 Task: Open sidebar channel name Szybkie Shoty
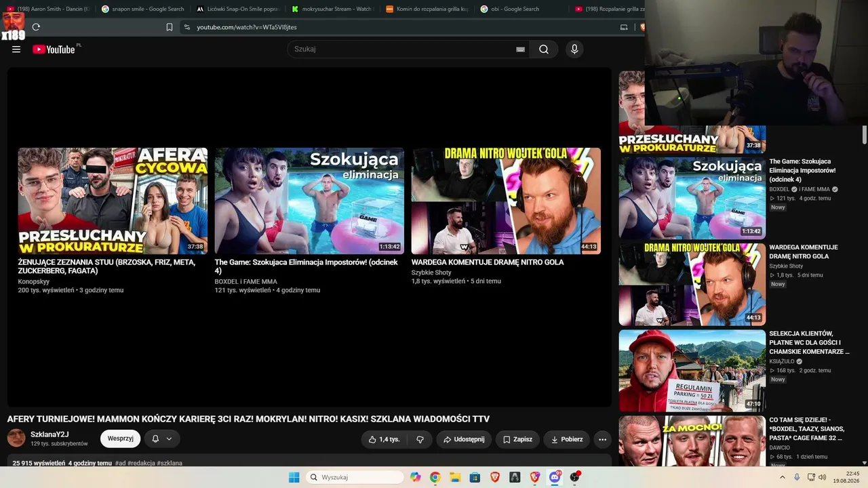(786, 266)
